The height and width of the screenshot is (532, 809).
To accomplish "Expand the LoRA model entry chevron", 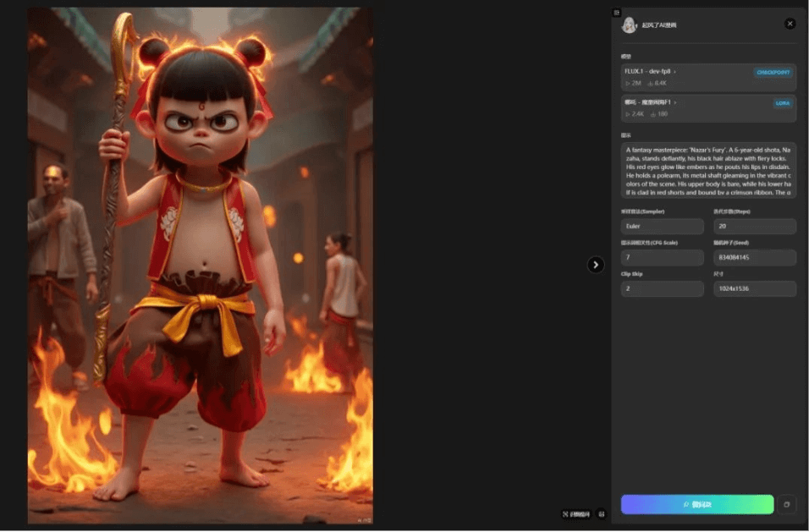I will click(675, 102).
